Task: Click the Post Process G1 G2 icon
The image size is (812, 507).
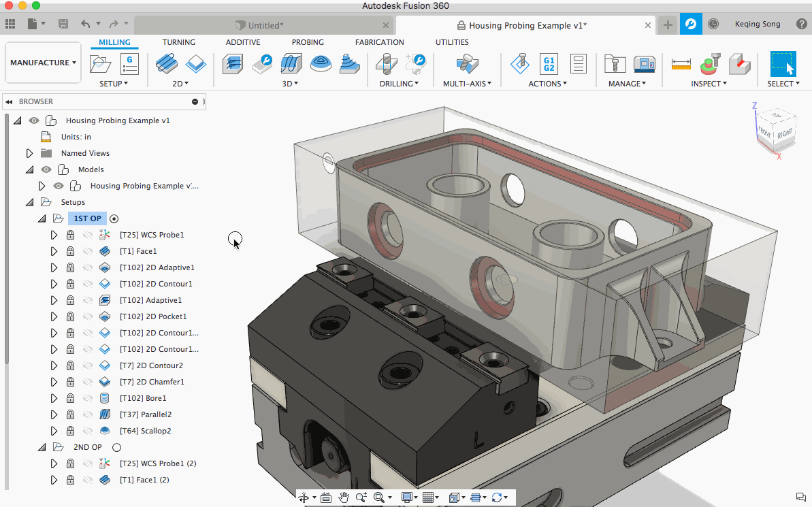Action: coord(549,65)
